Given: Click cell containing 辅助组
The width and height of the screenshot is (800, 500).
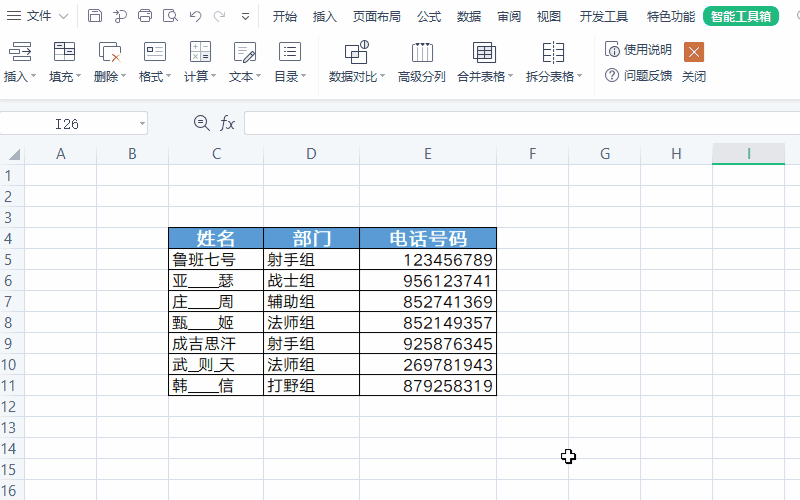Looking at the screenshot, I should pyautogui.click(x=311, y=301).
